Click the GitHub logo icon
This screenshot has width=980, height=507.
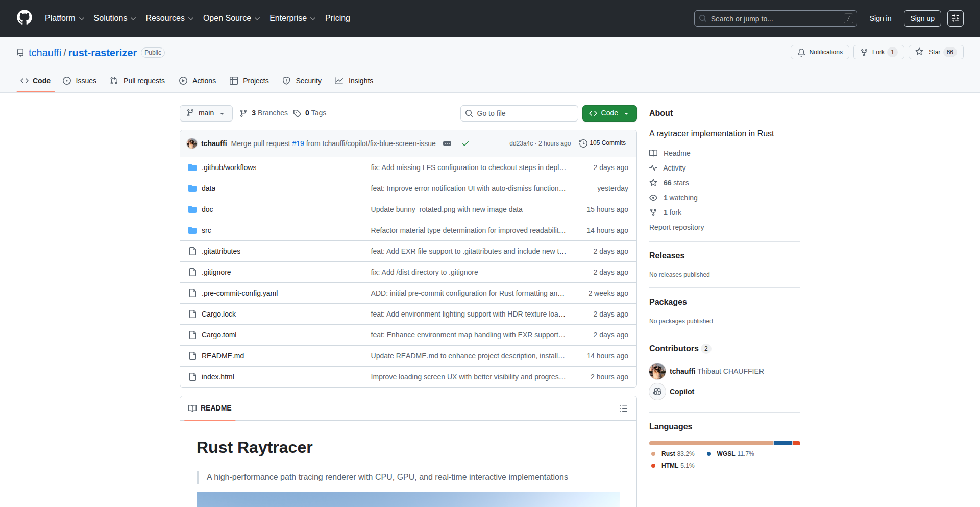(x=24, y=18)
